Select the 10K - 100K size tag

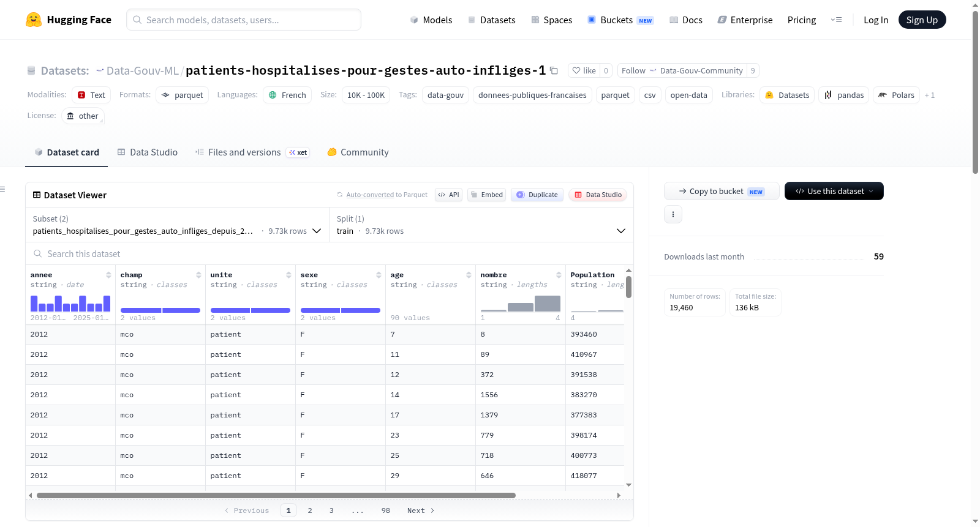tap(366, 95)
